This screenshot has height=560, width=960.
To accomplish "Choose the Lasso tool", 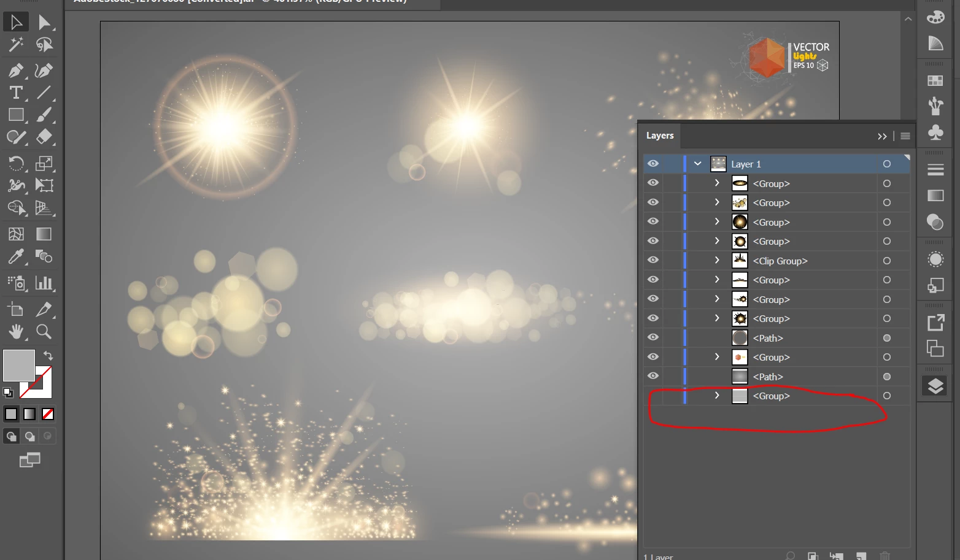I will (x=44, y=45).
